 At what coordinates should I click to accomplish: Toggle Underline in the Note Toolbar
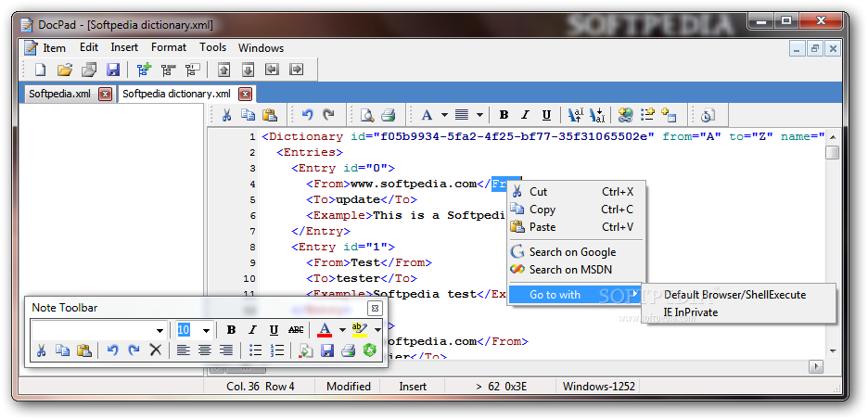click(x=274, y=330)
